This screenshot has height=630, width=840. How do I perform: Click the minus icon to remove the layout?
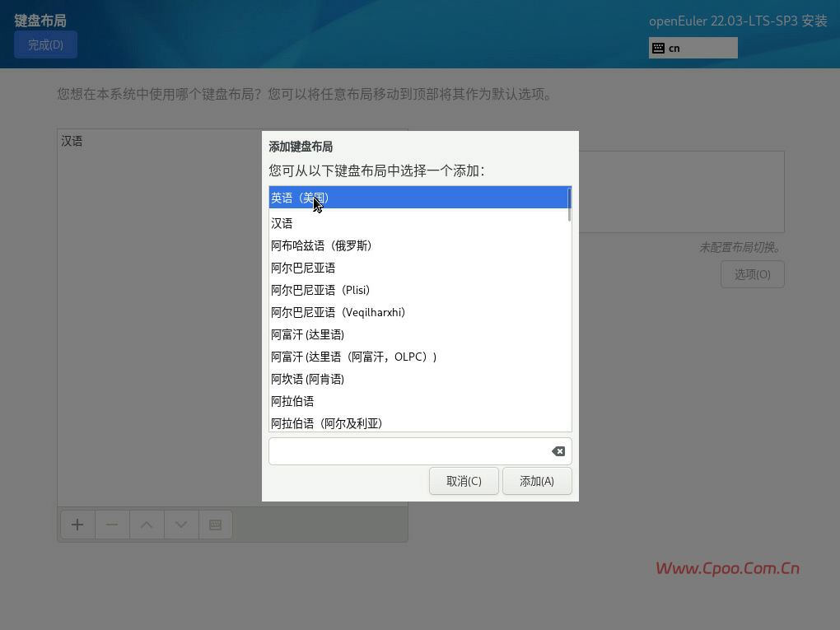click(x=112, y=525)
